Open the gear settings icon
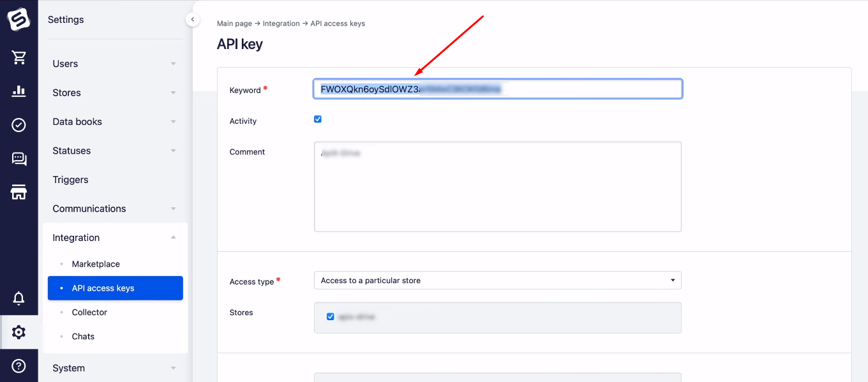This screenshot has width=868, height=382. pos(19,332)
